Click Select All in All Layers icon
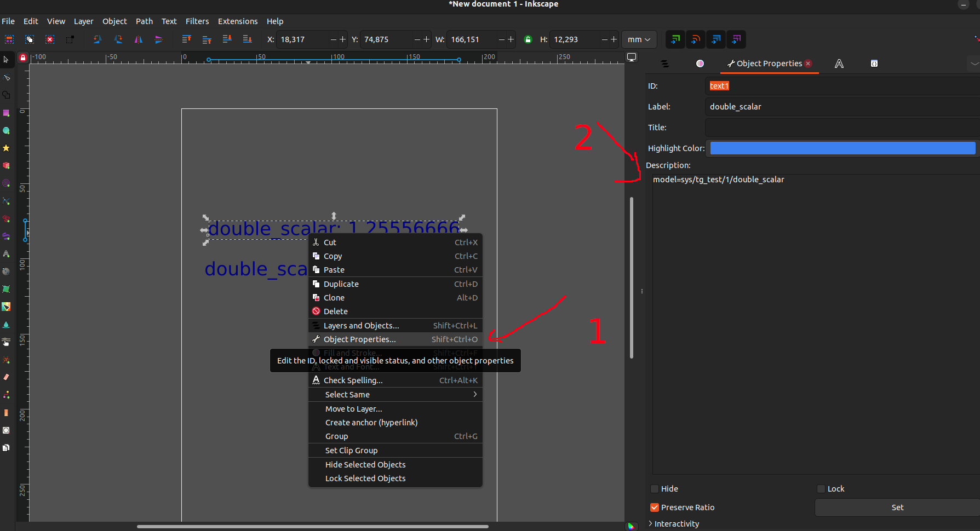 tap(29, 39)
